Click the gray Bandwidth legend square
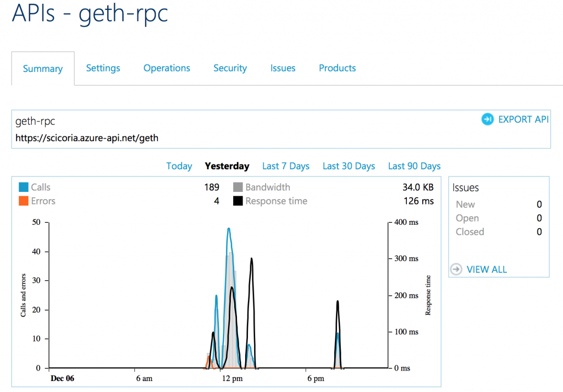The width and height of the screenshot is (563, 392). [238, 187]
